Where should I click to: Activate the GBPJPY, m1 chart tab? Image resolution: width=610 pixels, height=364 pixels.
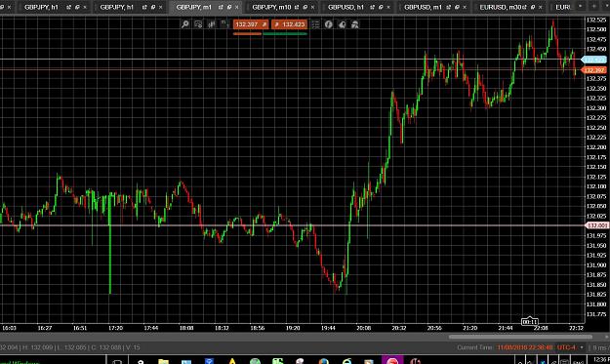click(194, 7)
